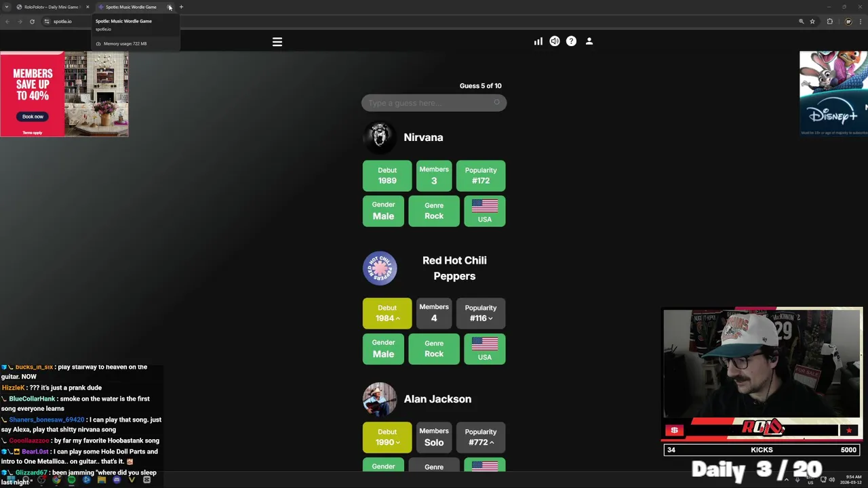Open the Spotle user profile icon
This screenshot has height=488, width=868.
589,41
